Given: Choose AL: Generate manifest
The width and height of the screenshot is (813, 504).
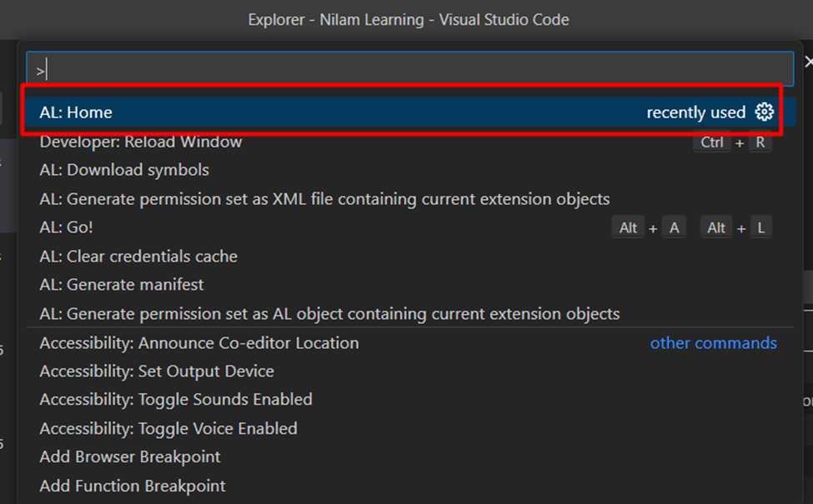Looking at the screenshot, I should pos(410,285).
